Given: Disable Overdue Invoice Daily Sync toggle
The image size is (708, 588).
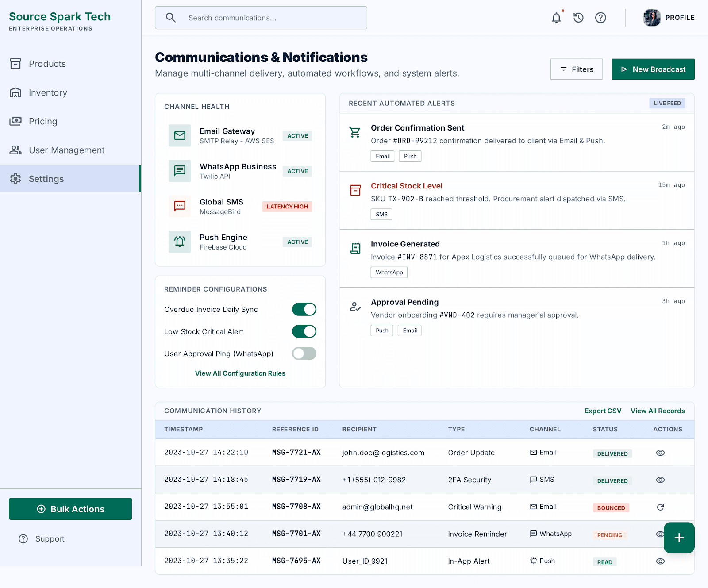Looking at the screenshot, I should 304,309.
